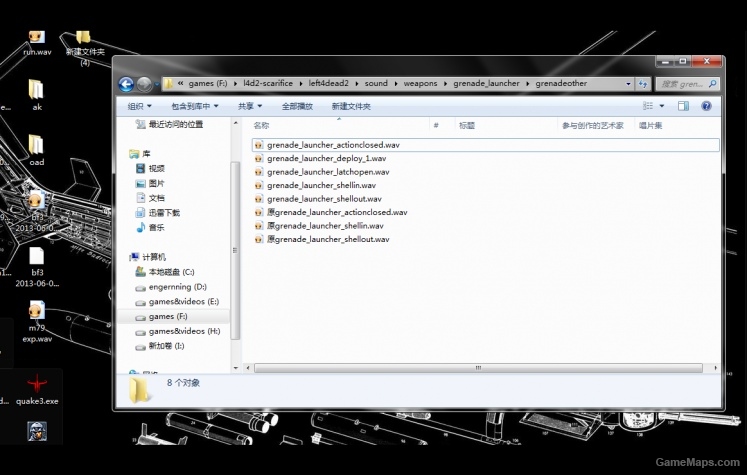Screen dimensions: 747x475
Task: Open the address bar previous locations dropdown
Action: (x=628, y=84)
